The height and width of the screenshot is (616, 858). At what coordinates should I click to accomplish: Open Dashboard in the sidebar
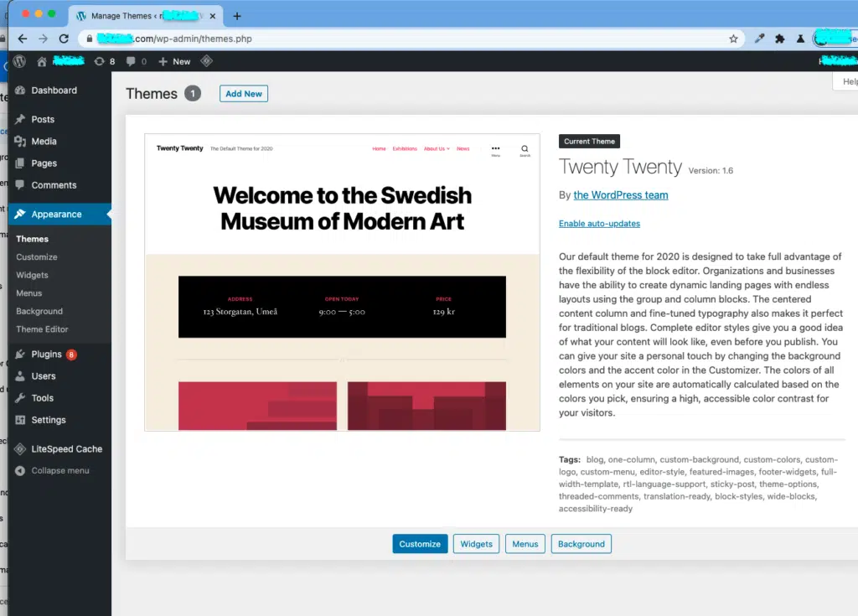[x=59, y=91]
